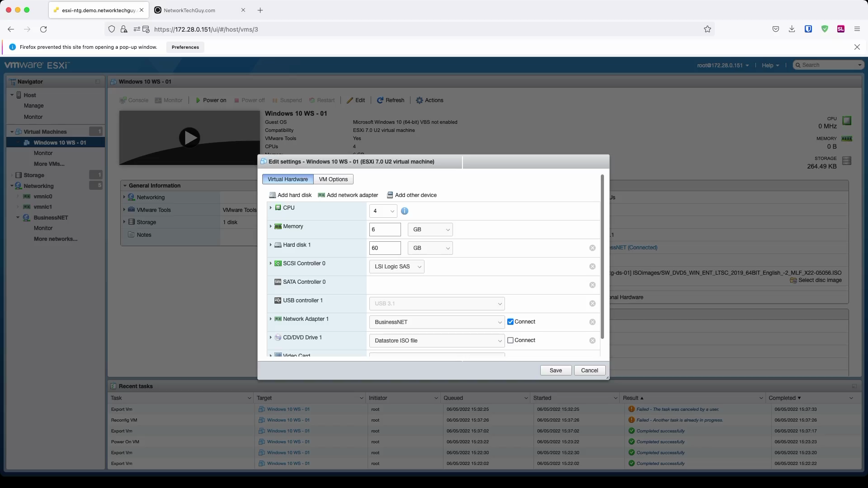Toggle CD/DVD Drive 1 Connect checkbox
868x488 pixels.
click(510, 341)
